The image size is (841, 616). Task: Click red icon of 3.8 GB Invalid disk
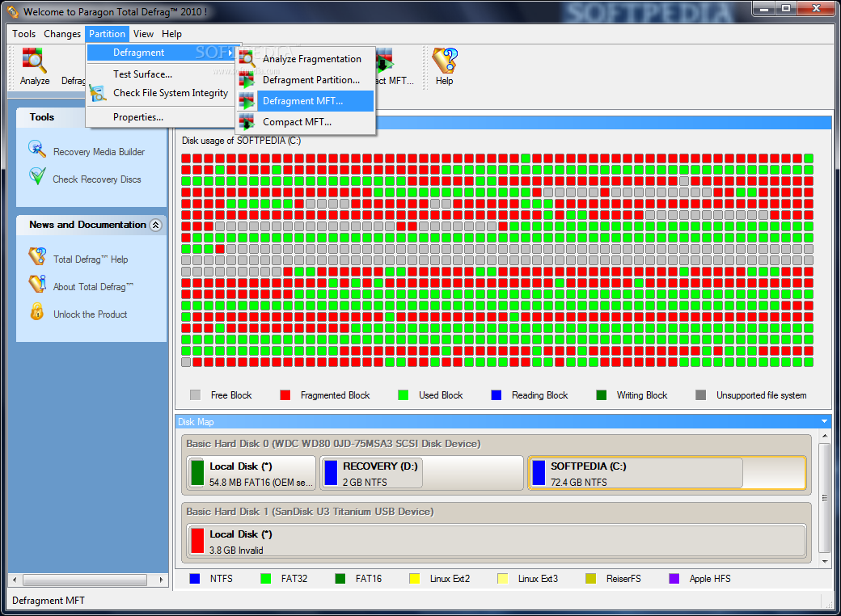click(x=197, y=541)
